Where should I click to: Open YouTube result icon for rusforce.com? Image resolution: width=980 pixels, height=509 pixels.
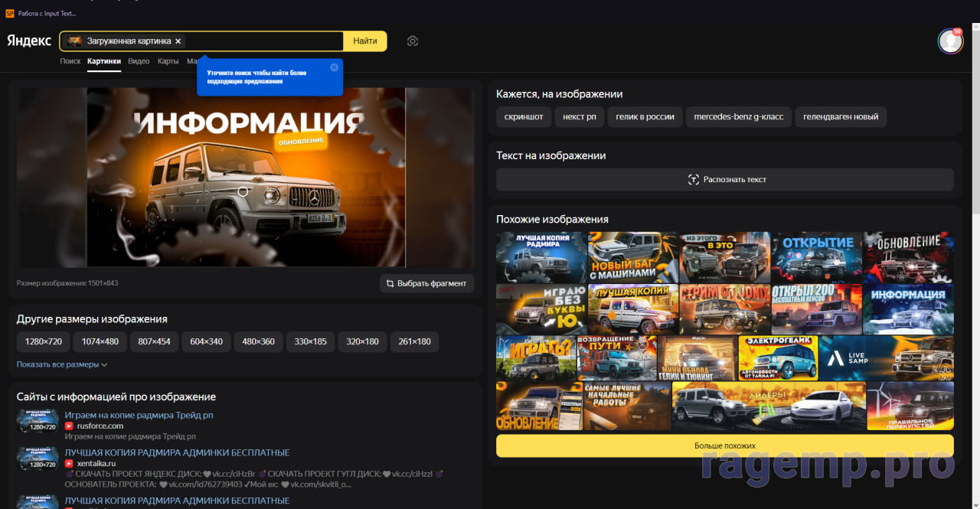[x=69, y=426]
